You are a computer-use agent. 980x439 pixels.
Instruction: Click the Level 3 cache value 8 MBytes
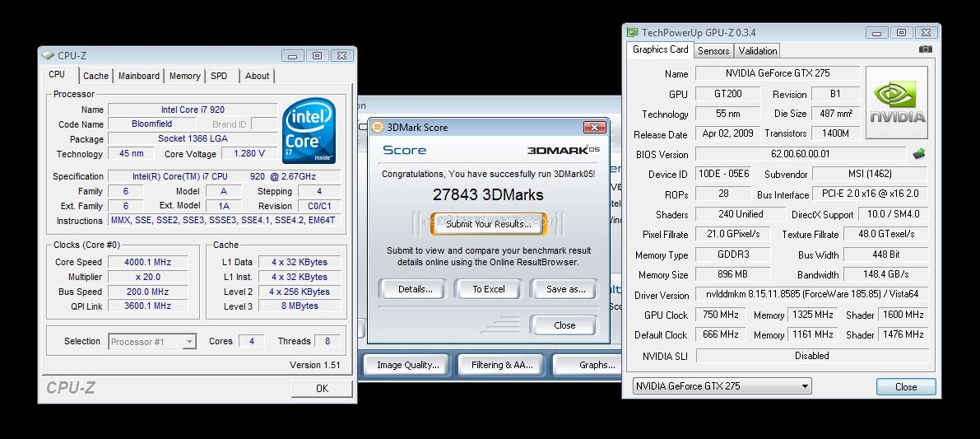point(300,306)
